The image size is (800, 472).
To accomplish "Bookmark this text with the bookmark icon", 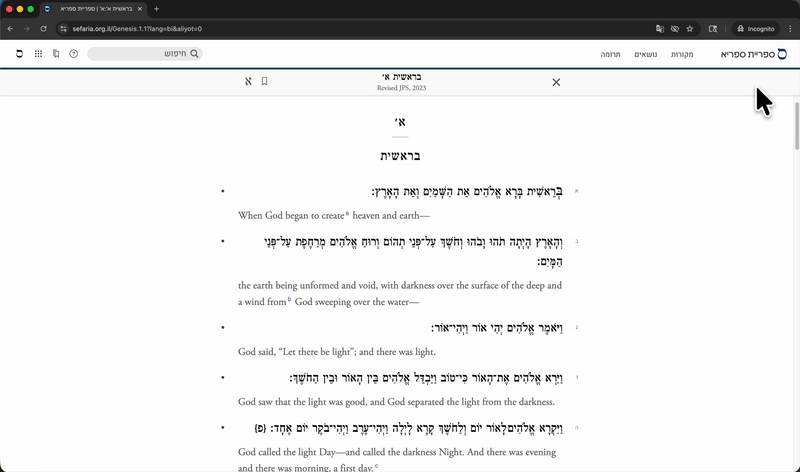I will (265, 81).
